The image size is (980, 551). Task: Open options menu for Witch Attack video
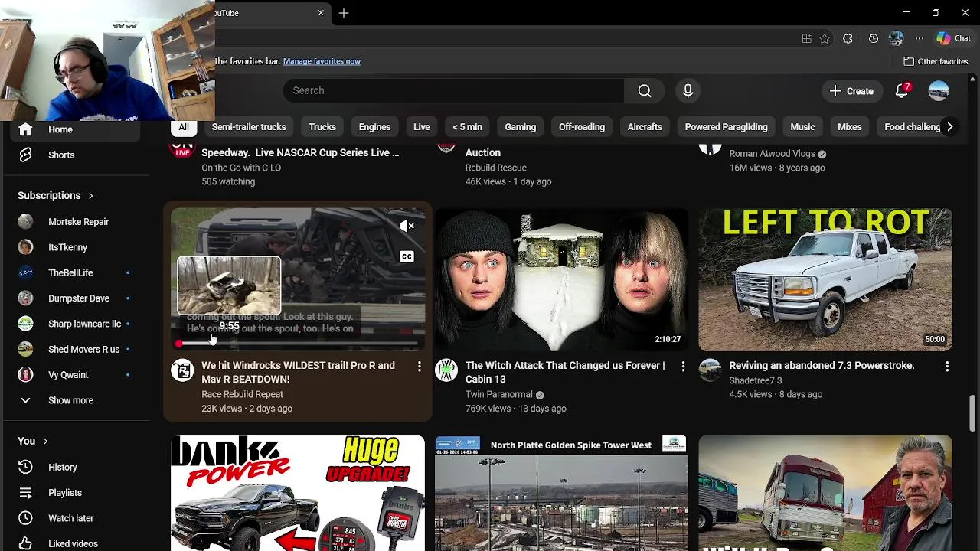(x=683, y=367)
